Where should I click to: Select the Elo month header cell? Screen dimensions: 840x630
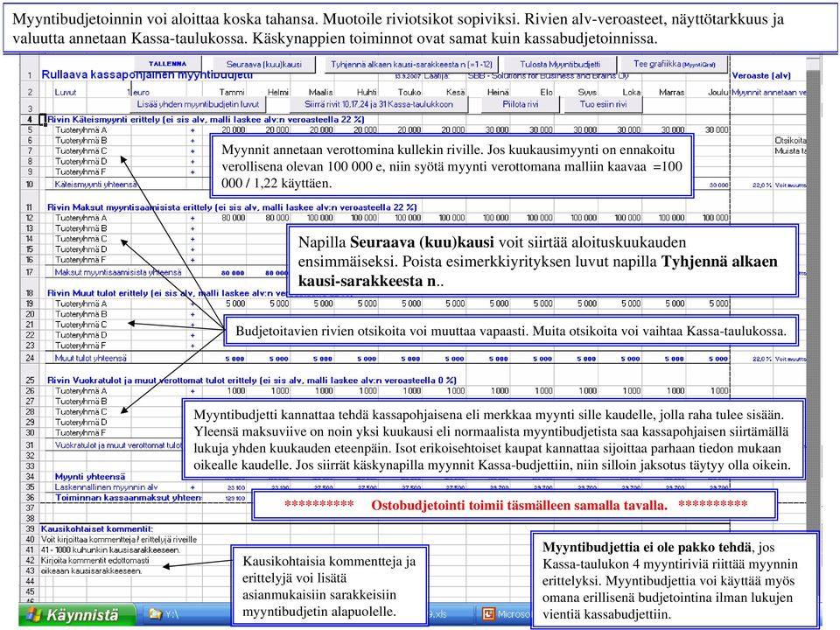(x=546, y=92)
